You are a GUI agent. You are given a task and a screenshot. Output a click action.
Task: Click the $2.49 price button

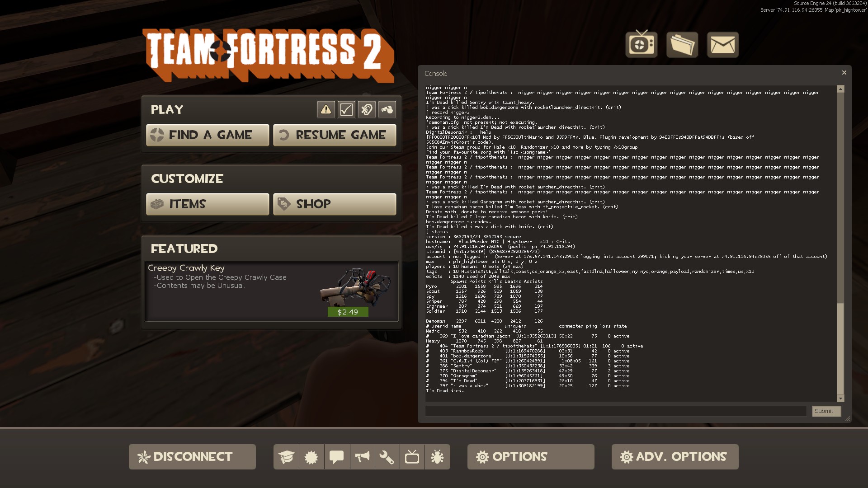[x=348, y=312]
